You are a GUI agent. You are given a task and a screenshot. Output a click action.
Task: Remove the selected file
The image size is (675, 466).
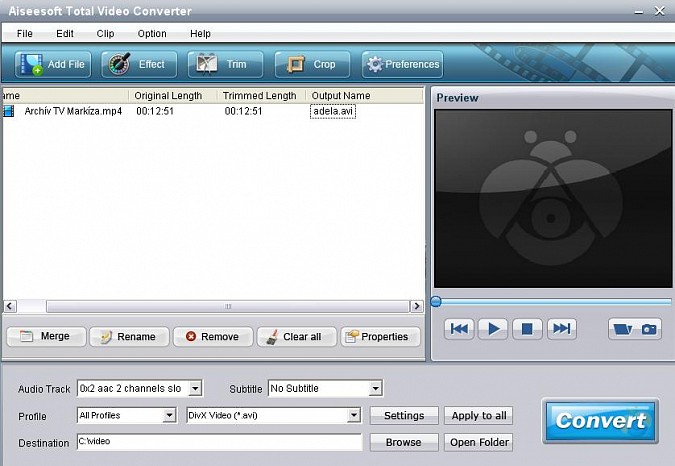pyautogui.click(x=213, y=336)
